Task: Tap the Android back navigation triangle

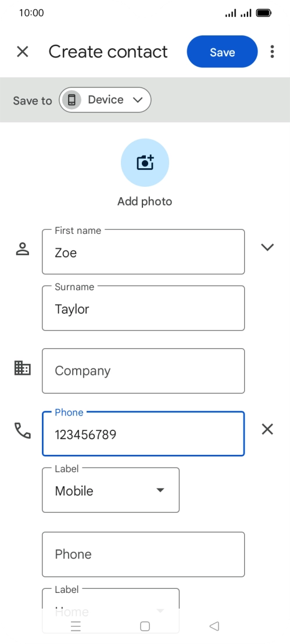Action: (x=214, y=626)
